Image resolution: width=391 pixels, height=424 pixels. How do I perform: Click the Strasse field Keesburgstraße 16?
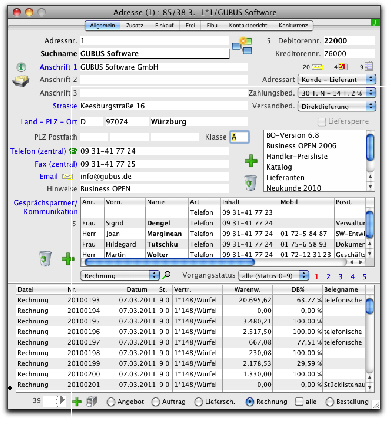point(164,106)
